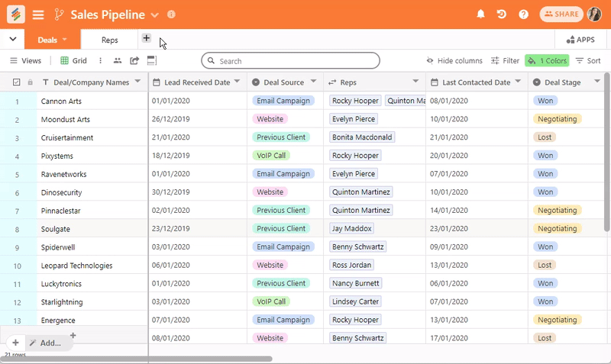Focus the Search input field
This screenshot has width=611, height=364.
[291, 61]
